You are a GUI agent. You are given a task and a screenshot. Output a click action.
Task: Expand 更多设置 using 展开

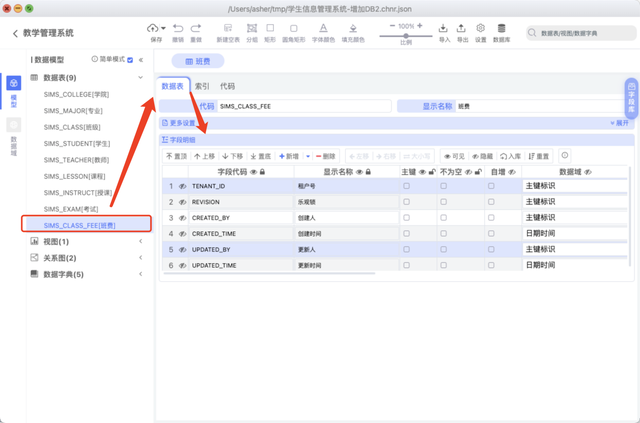tap(620, 123)
